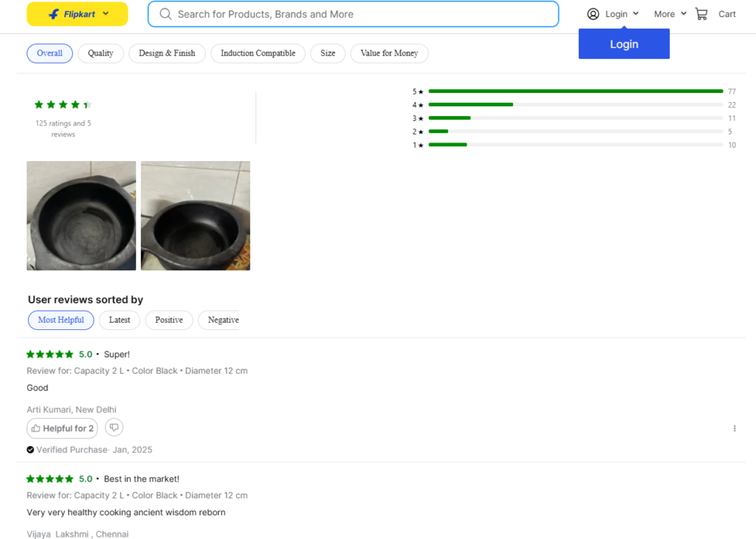Expand the Login chevron menu
Screen dimensions: 756x539
click(x=636, y=14)
